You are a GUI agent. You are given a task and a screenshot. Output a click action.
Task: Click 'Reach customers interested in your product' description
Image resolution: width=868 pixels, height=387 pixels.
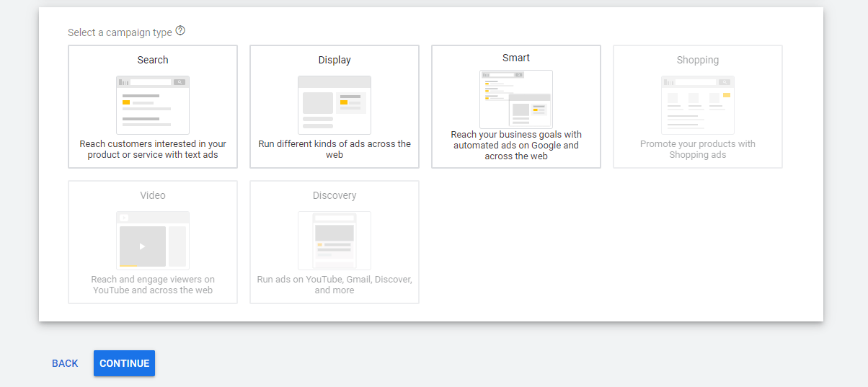coord(153,149)
